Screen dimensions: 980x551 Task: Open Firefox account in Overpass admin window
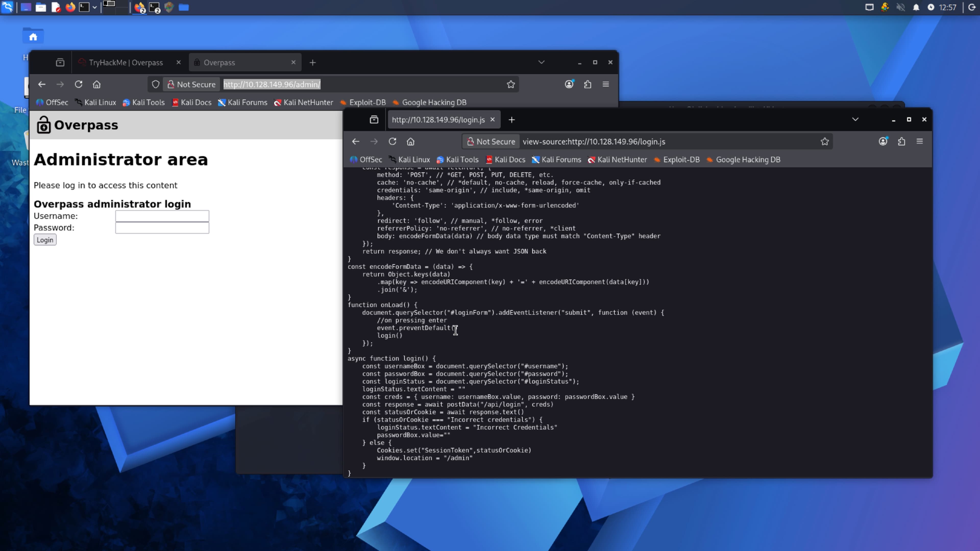tap(569, 84)
